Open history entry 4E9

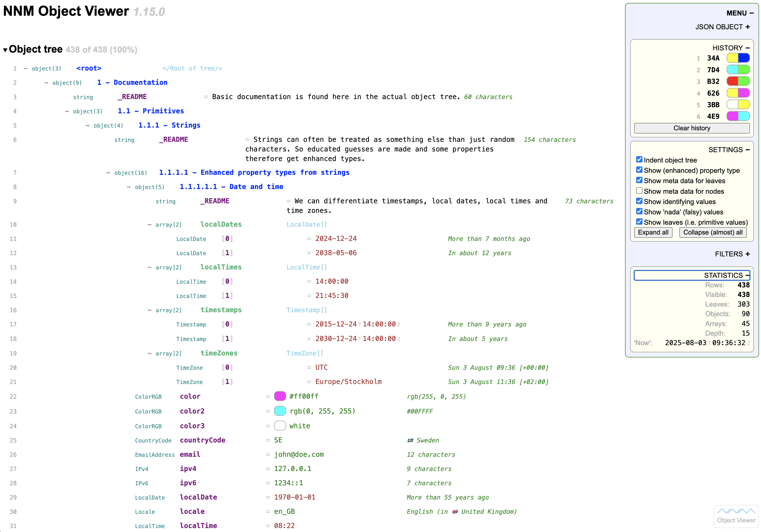pos(713,116)
